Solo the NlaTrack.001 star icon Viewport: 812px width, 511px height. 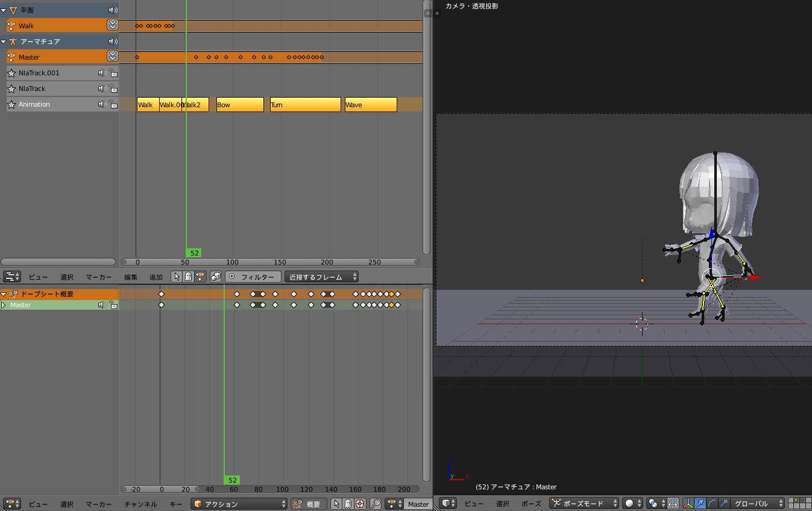[11, 73]
